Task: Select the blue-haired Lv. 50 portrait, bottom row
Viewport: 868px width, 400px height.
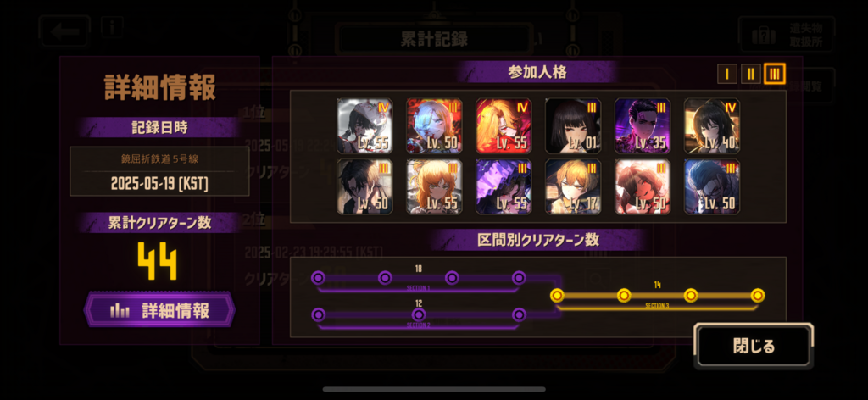Action: (x=712, y=187)
